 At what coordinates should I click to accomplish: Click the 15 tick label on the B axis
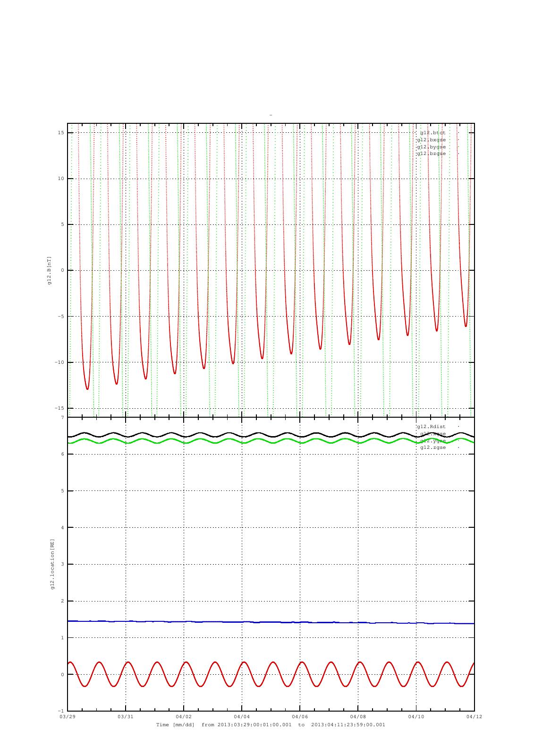[x=61, y=133]
